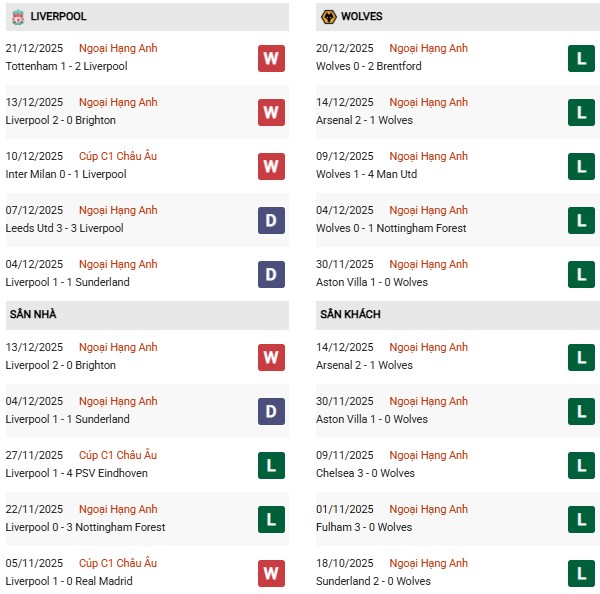Click the L badge for Wolves 1 - 4 Man Utd
The height and width of the screenshot is (594, 600).
(x=581, y=166)
